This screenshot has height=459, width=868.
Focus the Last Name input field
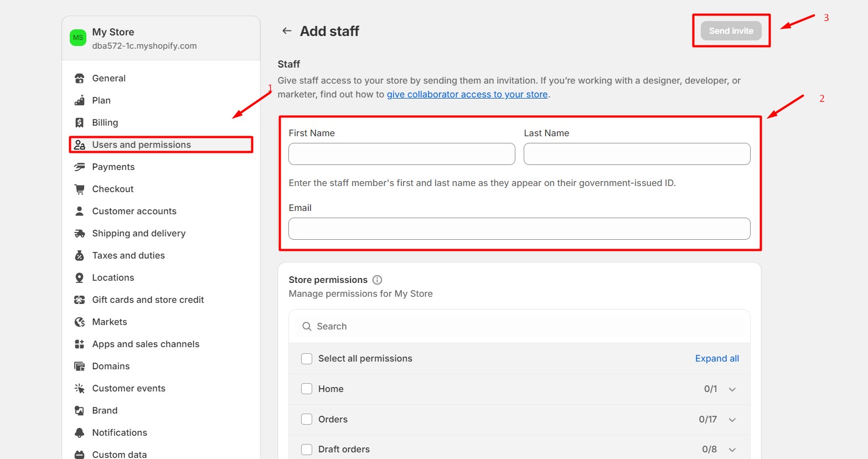pos(637,154)
